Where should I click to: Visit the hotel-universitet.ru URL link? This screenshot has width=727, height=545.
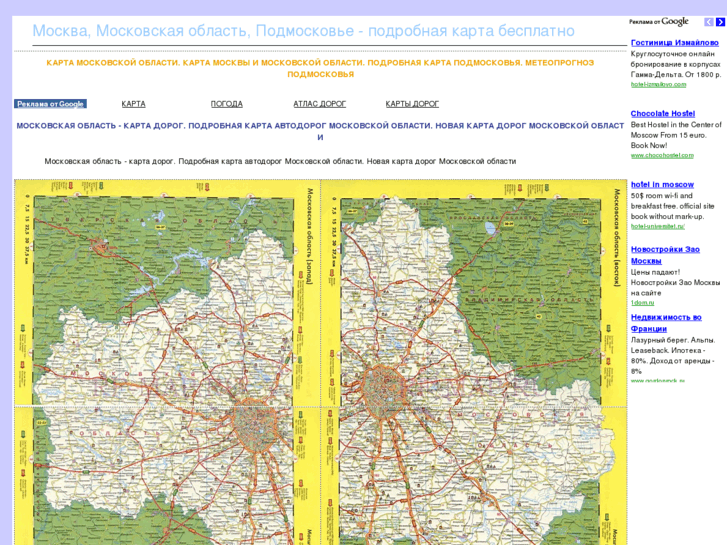pos(657,226)
